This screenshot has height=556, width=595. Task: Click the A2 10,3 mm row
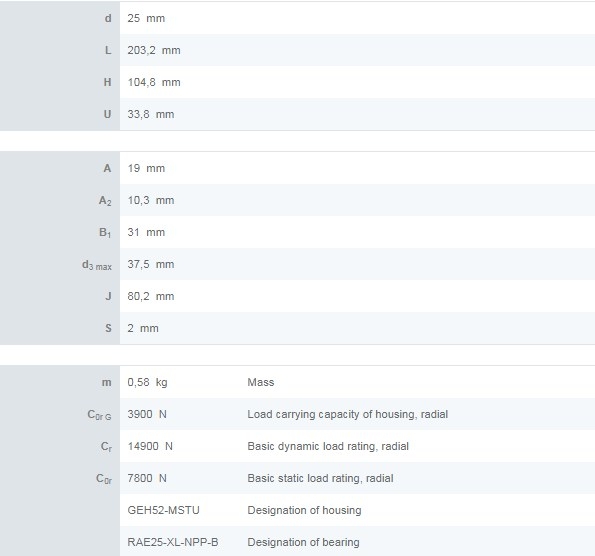tap(298, 200)
